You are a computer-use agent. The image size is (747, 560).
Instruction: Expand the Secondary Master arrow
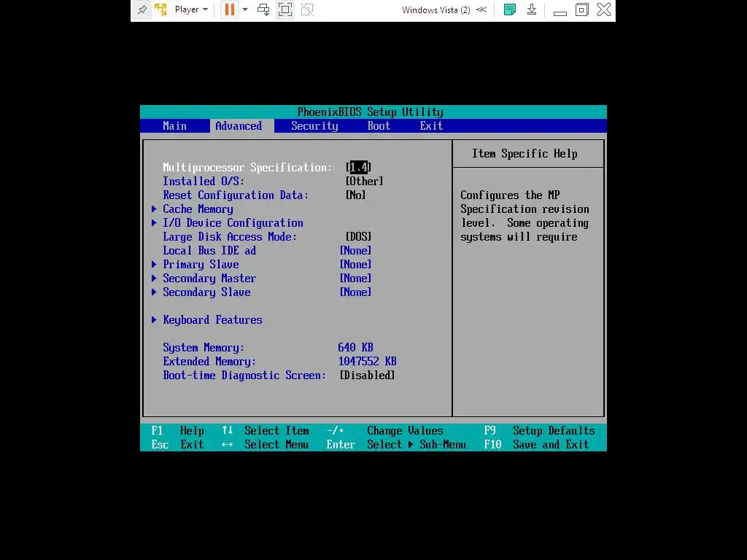pos(154,278)
